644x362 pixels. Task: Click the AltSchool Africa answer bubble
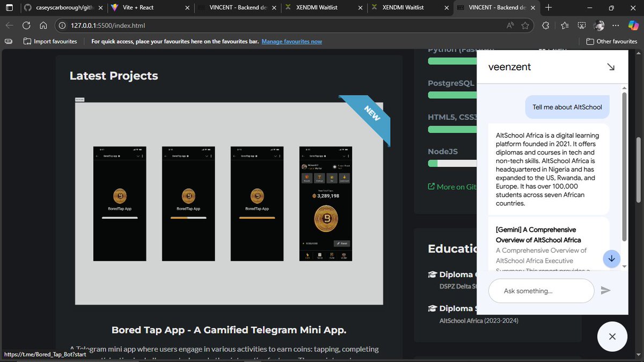click(x=548, y=169)
